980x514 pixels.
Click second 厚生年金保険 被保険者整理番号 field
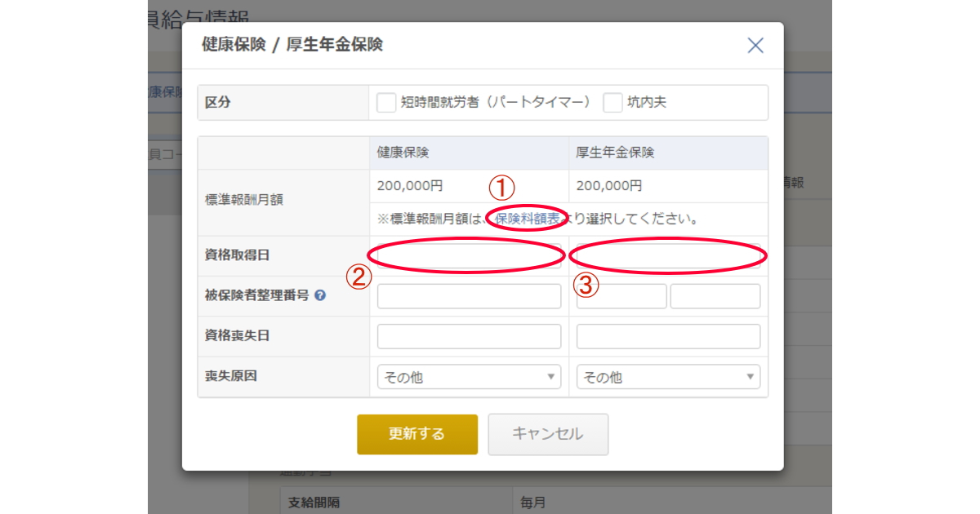715,296
